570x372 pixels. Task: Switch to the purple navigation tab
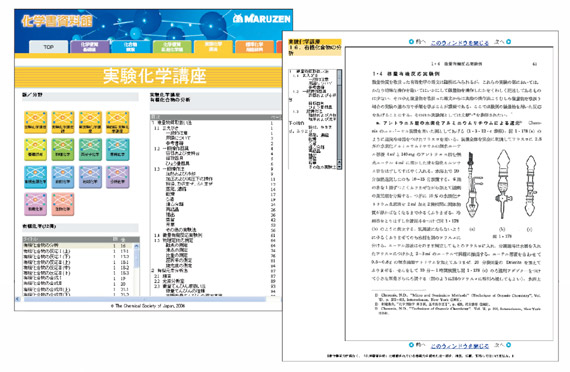(89, 47)
